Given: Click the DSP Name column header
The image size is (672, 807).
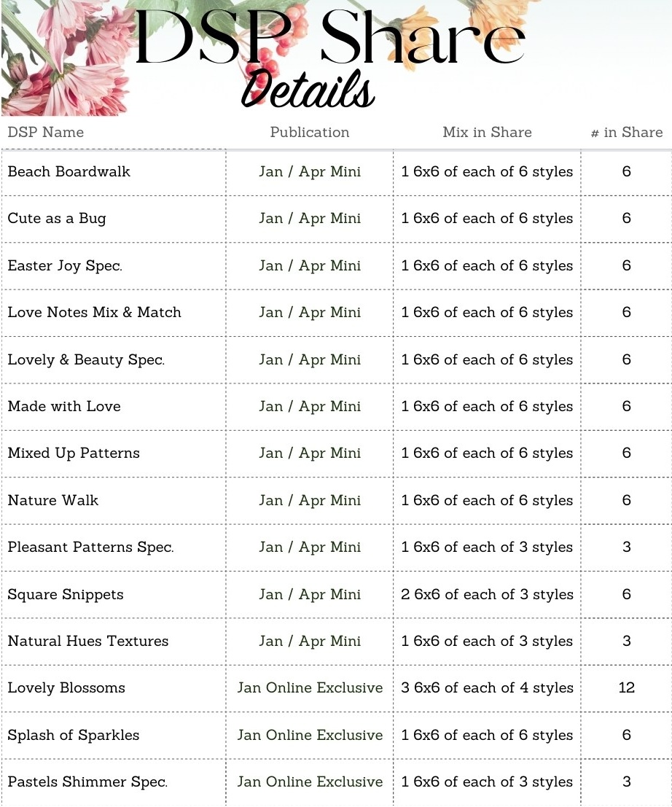Looking at the screenshot, I should pyautogui.click(x=45, y=133).
